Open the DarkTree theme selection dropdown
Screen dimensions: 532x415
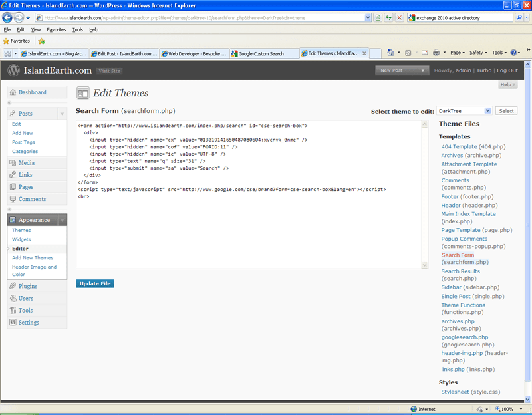(x=464, y=110)
